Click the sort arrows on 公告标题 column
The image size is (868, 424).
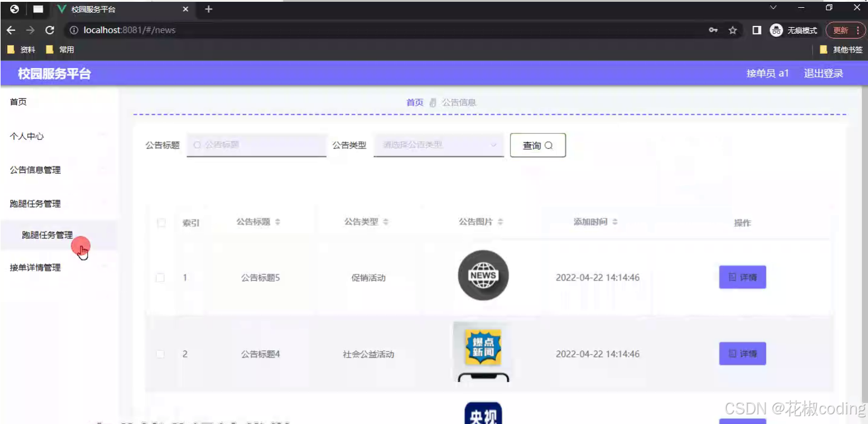(276, 221)
